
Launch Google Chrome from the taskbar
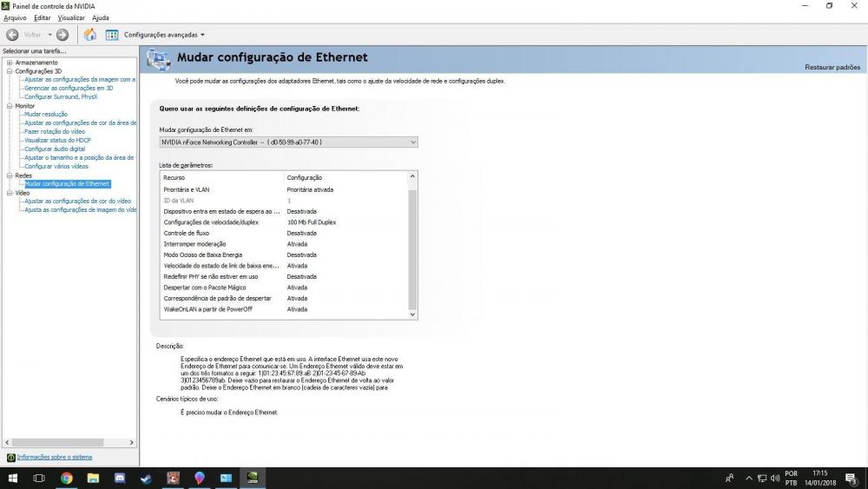[x=67, y=479]
